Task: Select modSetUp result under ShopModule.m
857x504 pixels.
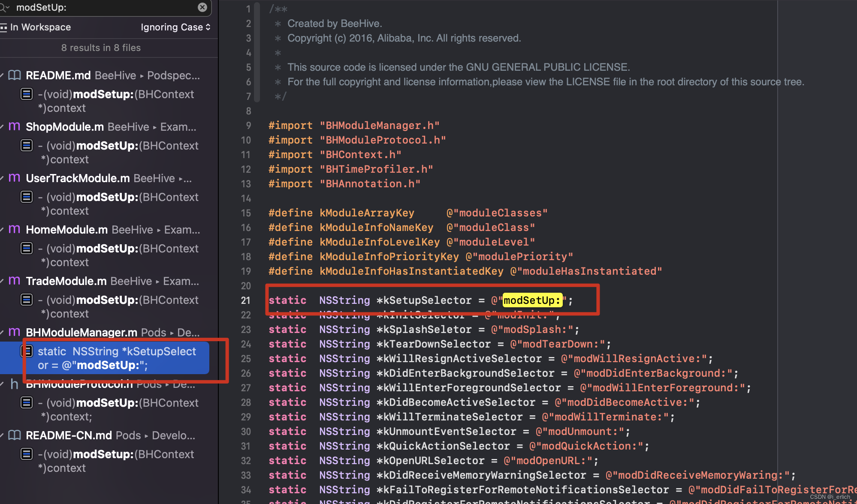Action: click(118, 153)
